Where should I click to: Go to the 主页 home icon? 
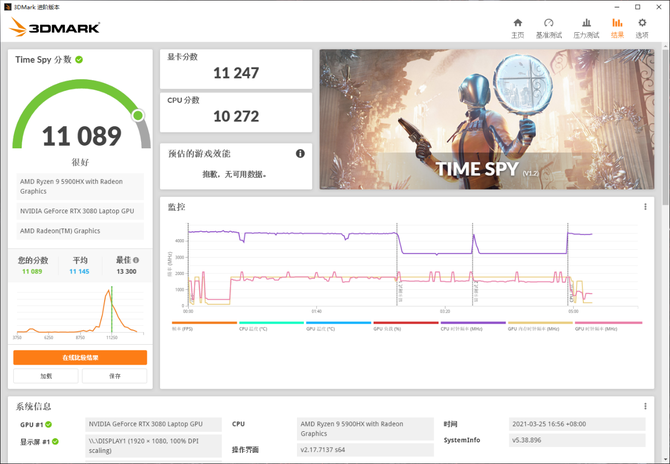(x=517, y=27)
